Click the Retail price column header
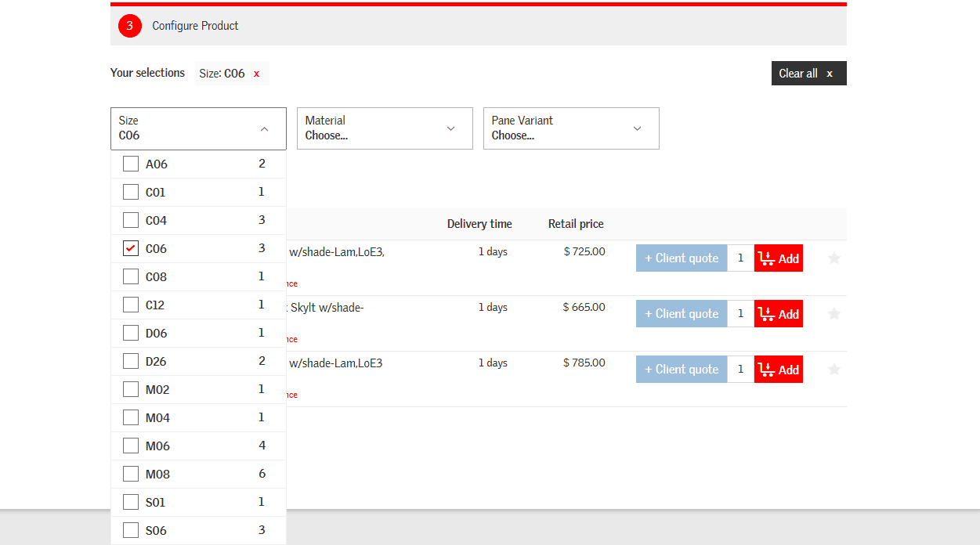 point(576,224)
